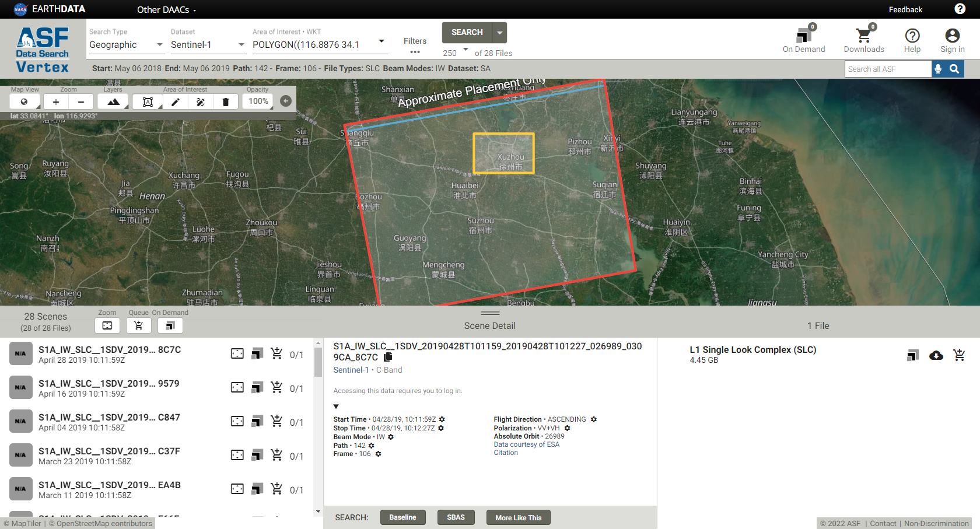Image resolution: width=980 pixels, height=529 pixels.
Task: Open the Citation link
Action: click(x=506, y=453)
